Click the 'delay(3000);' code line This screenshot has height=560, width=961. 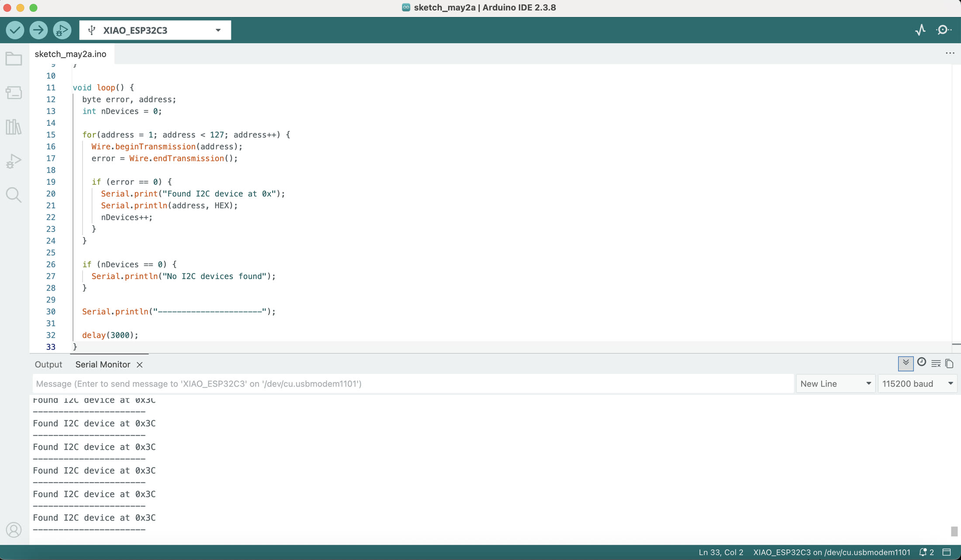click(x=110, y=335)
